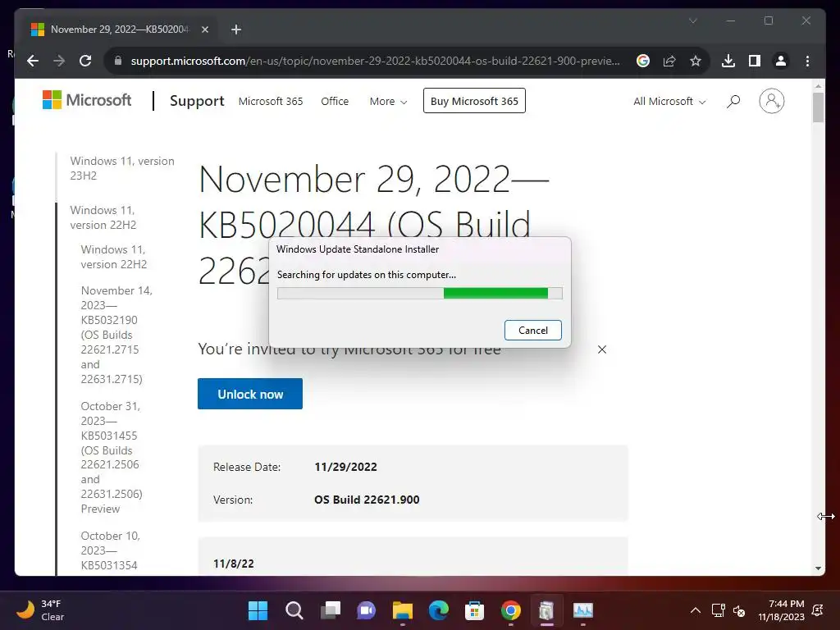The width and height of the screenshot is (840, 630).
Task: Sign in with the account avatar icon
Action: click(x=771, y=101)
